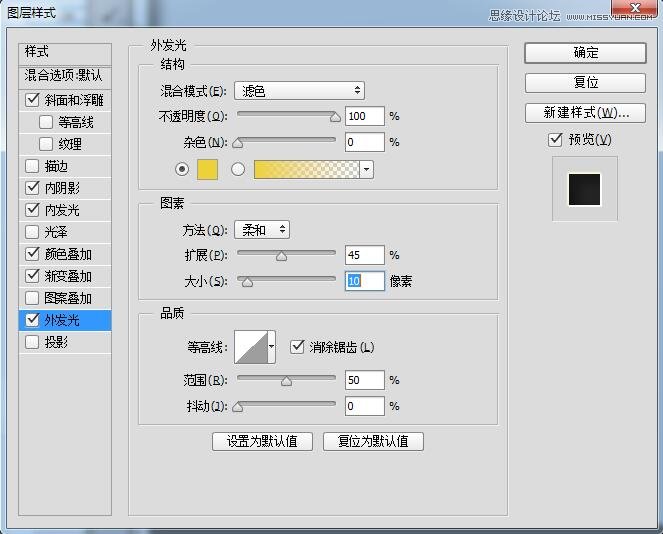This screenshot has width=663, height=534.
Task: Open the 方法 dropdown showing 柔和
Action: [x=262, y=230]
